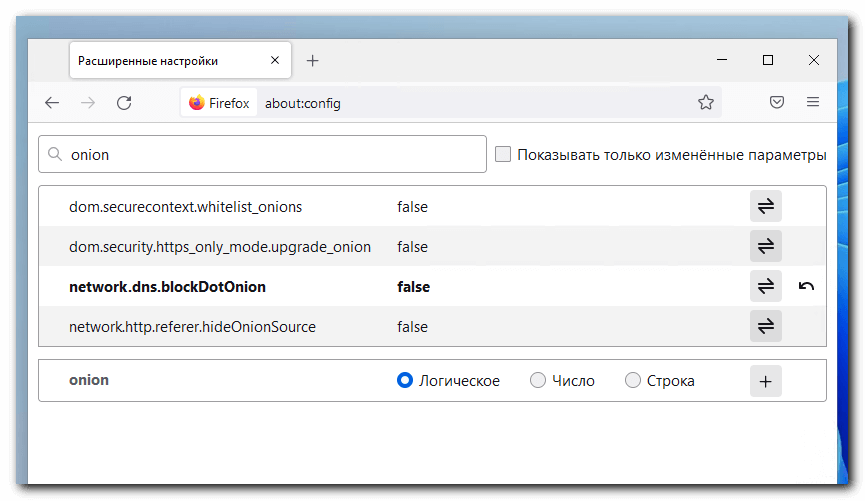Viewport: 865px width, 501px height.
Task: Toggle dom.security.https_only_mode.upgrade_onion value
Action: (765, 247)
